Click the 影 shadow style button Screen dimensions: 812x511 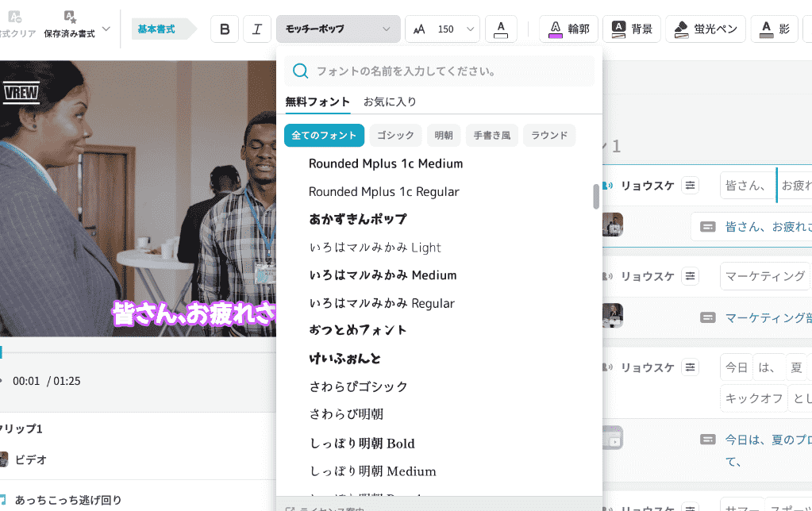click(x=774, y=29)
